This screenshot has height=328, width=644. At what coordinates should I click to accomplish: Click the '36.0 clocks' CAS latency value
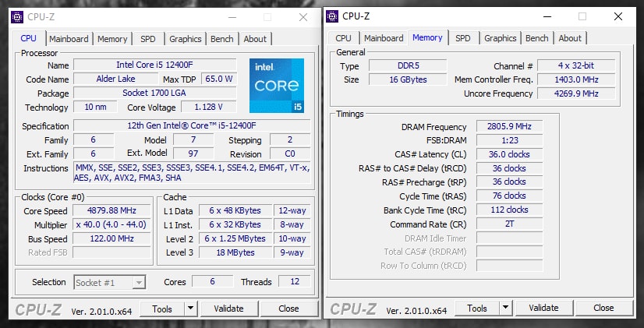(509, 154)
